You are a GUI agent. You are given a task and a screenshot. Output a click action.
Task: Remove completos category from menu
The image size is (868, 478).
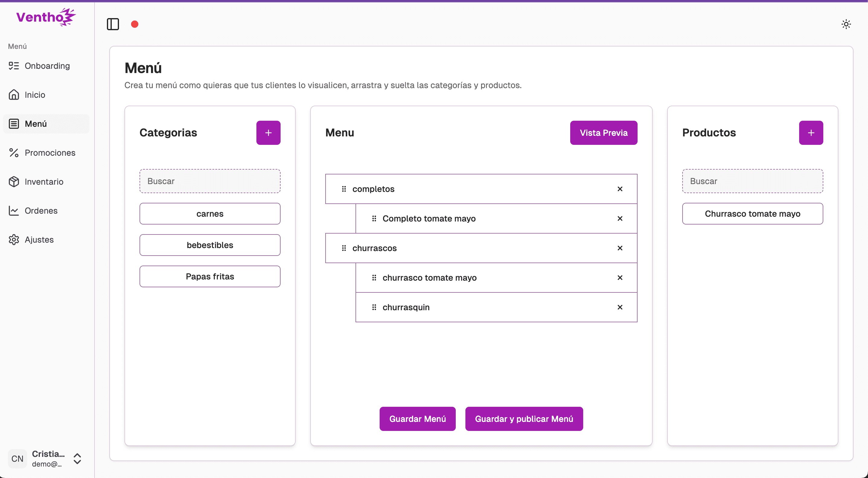(x=620, y=189)
